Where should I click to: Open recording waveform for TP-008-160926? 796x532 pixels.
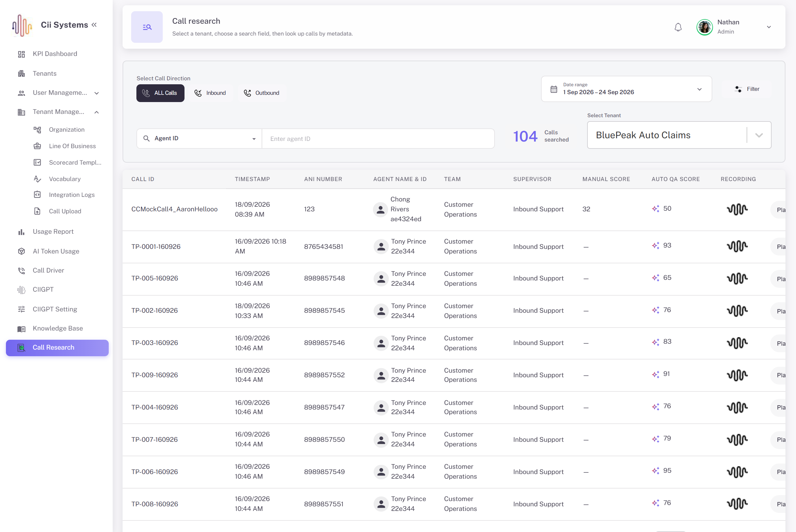[x=737, y=504]
